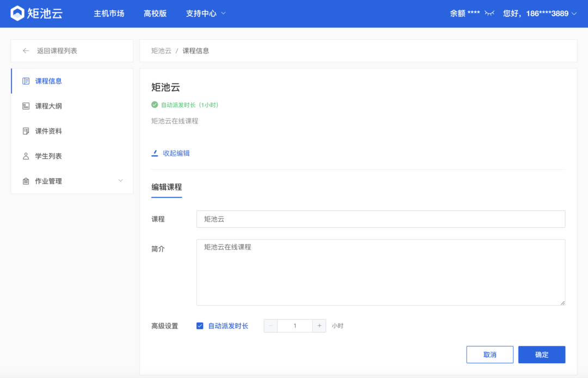588x378 pixels.
Task: Click the 小时 unit label
Action: pos(338,326)
